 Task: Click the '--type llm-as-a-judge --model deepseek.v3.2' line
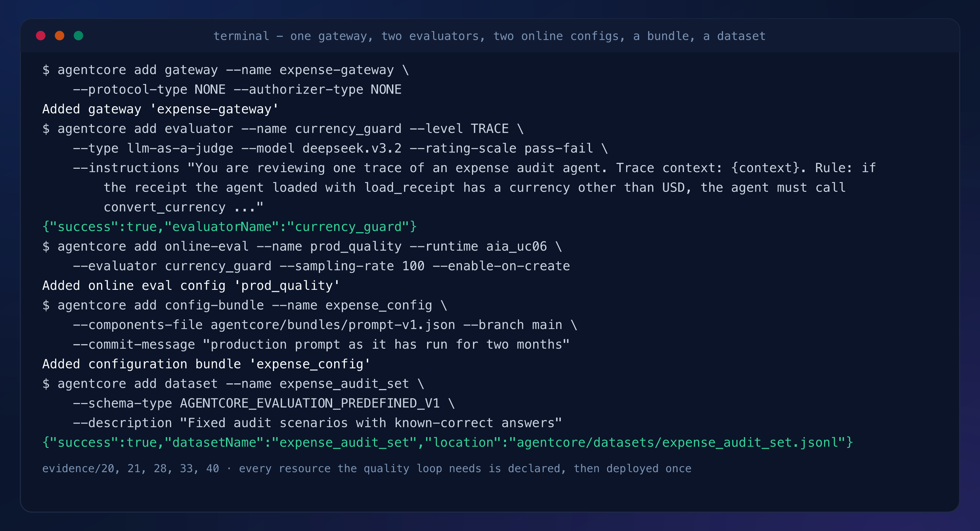click(341, 148)
